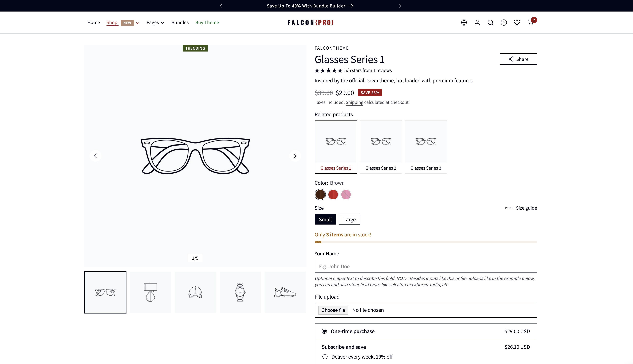The image size is (633, 364).
Task: Open the Buy Theme menu link
Action: [x=207, y=23]
